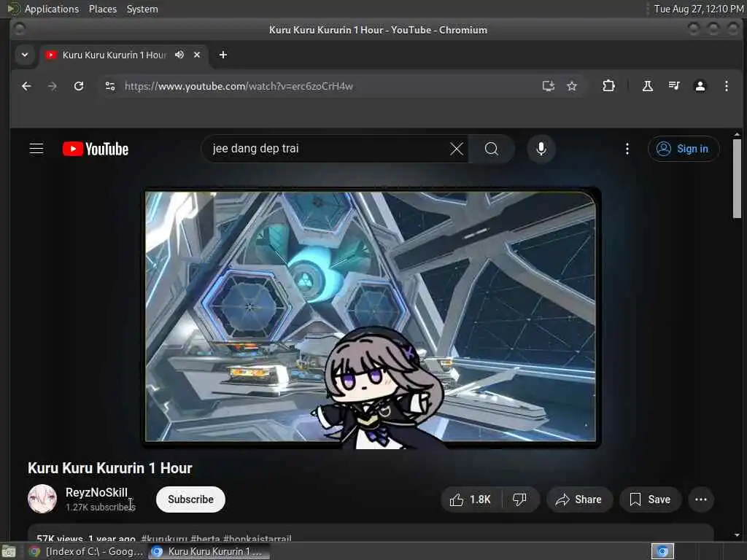This screenshot has width=747, height=560.
Task: Save the video to playlist
Action: pos(650,499)
